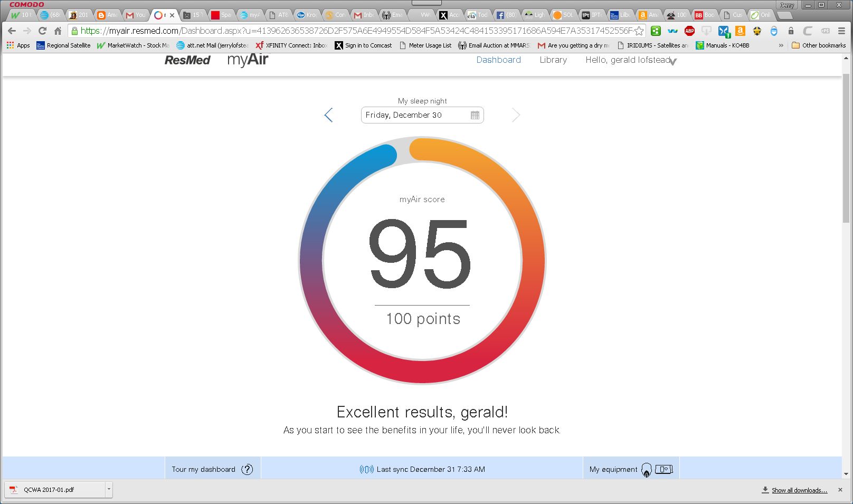Open the new tab button
Screen dimensions: 853x504
785,15
